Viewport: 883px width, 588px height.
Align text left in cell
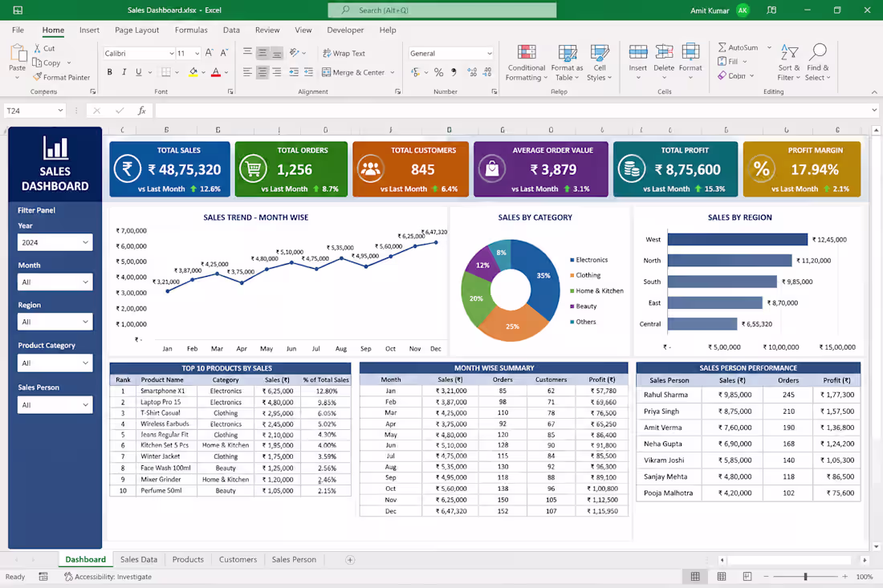[248, 72]
